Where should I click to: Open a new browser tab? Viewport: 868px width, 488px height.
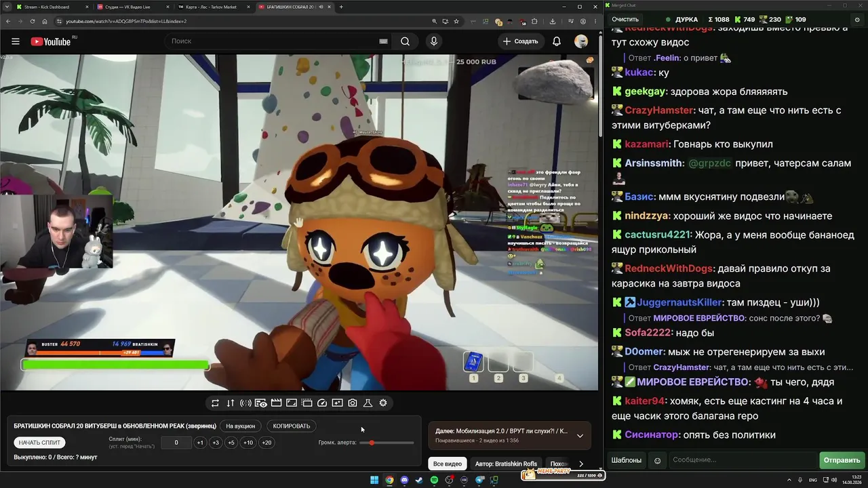tap(341, 7)
